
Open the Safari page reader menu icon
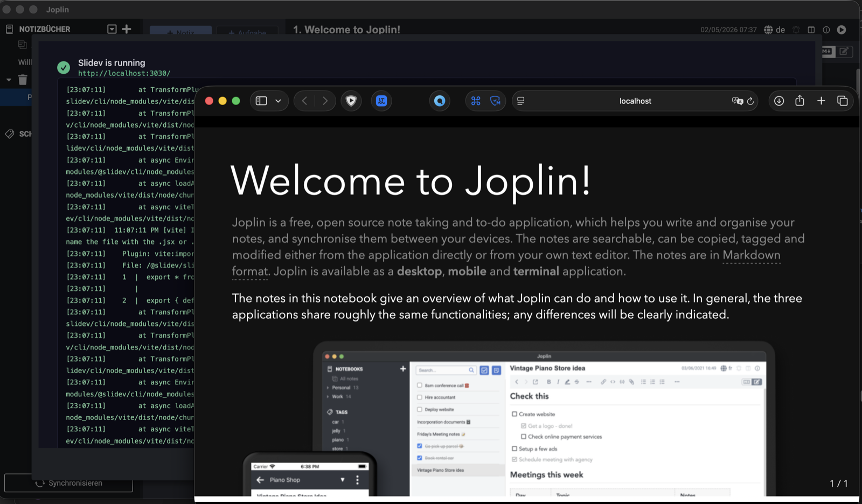[520, 101]
